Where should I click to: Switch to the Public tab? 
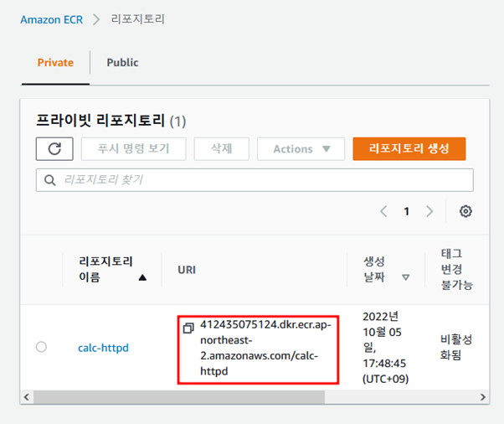[x=122, y=62]
